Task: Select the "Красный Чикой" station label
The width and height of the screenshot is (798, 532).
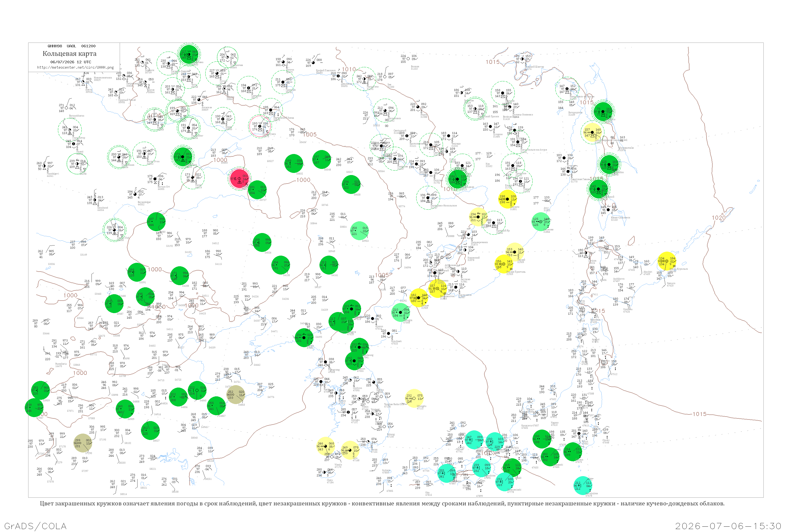Action: point(127,100)
